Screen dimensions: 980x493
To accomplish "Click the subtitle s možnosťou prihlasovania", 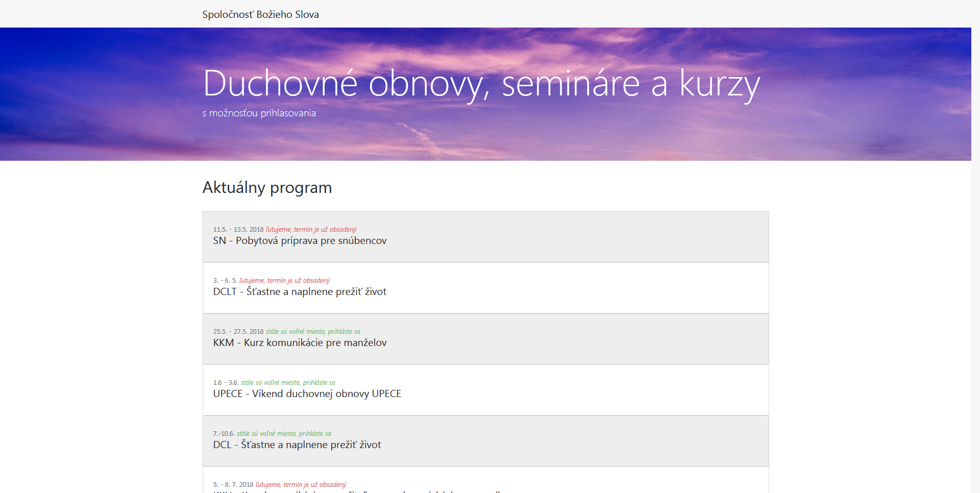I will pyautogui.click(x=259, y=113).
